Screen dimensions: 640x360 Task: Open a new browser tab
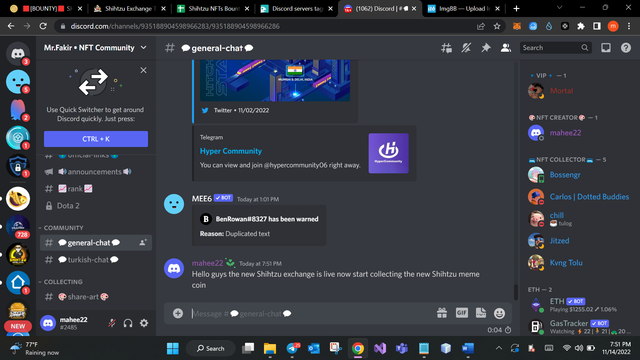tap(516, 9)
